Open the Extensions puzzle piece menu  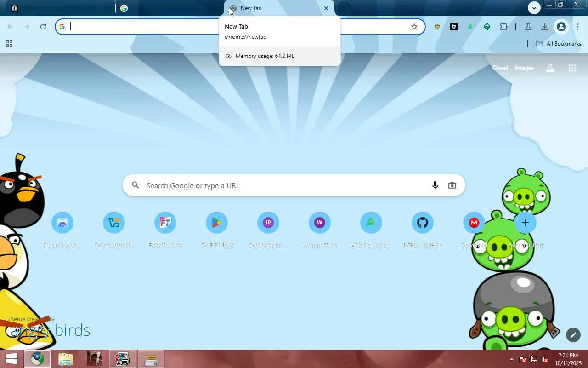503,27
